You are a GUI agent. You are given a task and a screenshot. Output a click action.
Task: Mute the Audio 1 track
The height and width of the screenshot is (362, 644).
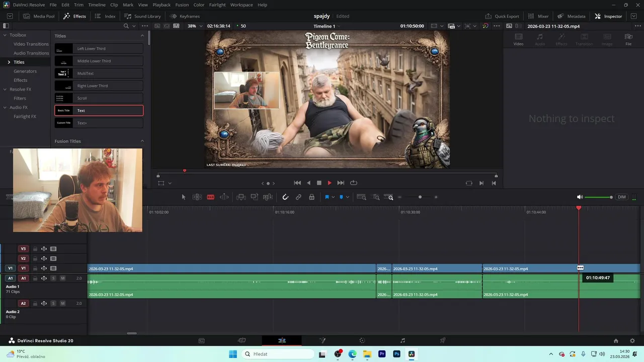tap(63, 278)
